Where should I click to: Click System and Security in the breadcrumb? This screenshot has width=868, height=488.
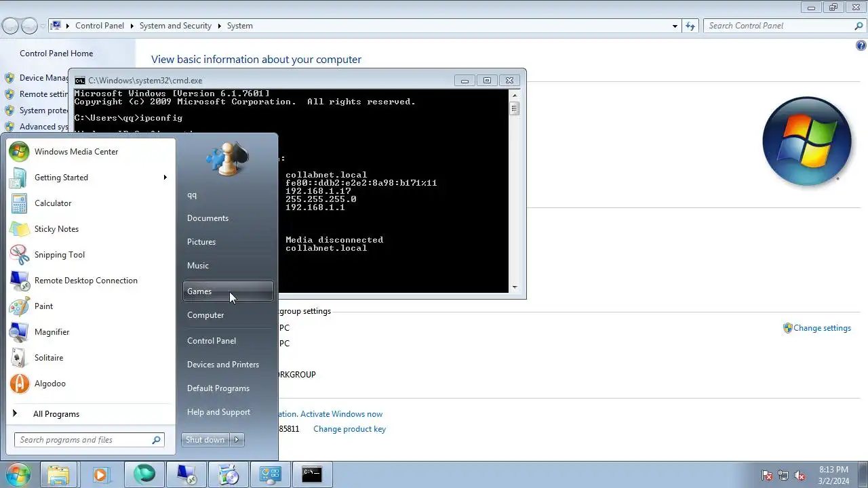[x=176, y=26]
